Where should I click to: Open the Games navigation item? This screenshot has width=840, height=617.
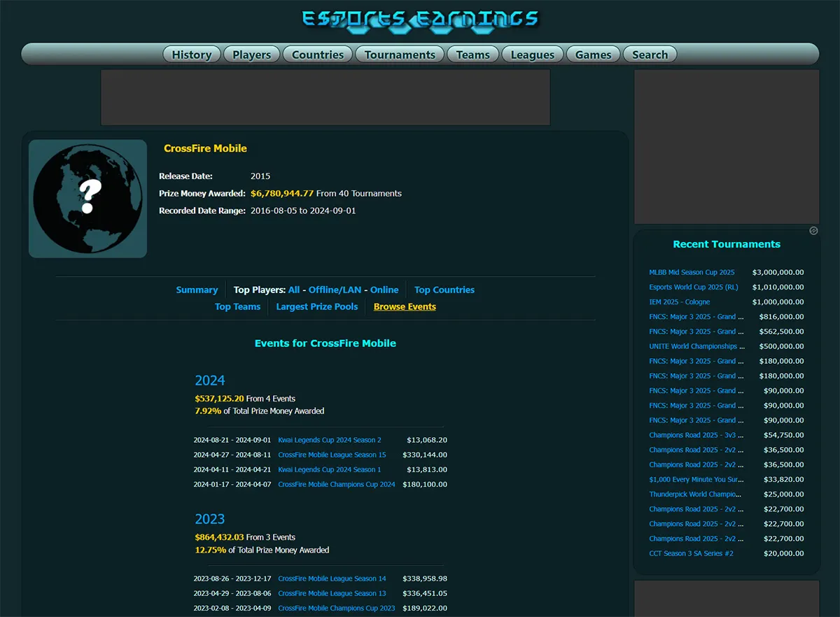(593, 55)
